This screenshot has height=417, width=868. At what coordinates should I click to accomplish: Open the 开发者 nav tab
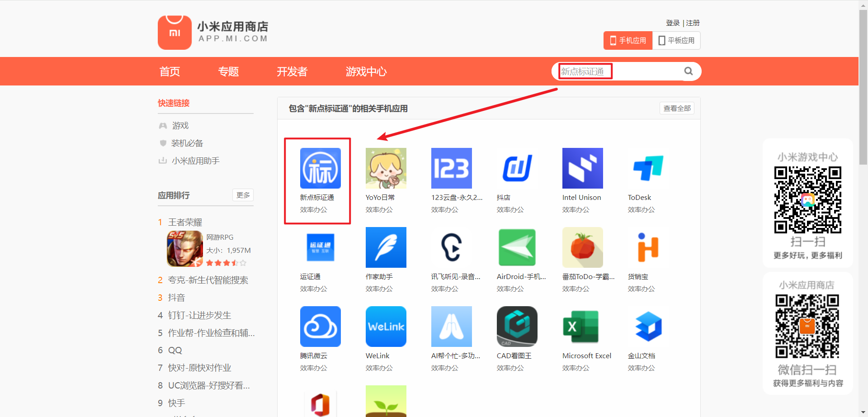[x=292, y=71]
